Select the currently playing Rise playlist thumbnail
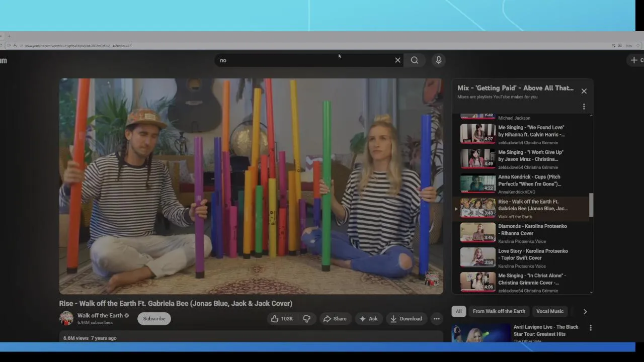The height and width of the screenshot is (362, 644). (477, 208)
